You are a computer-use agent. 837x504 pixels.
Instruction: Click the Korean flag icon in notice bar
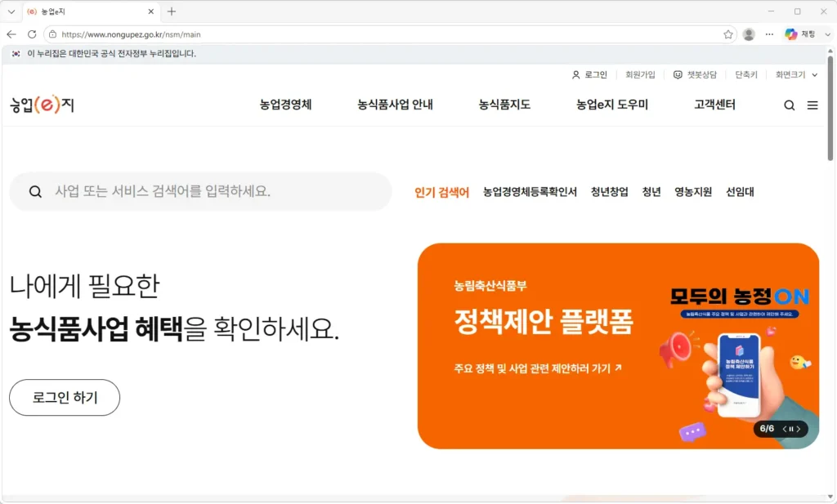click(x=16, y=54)
